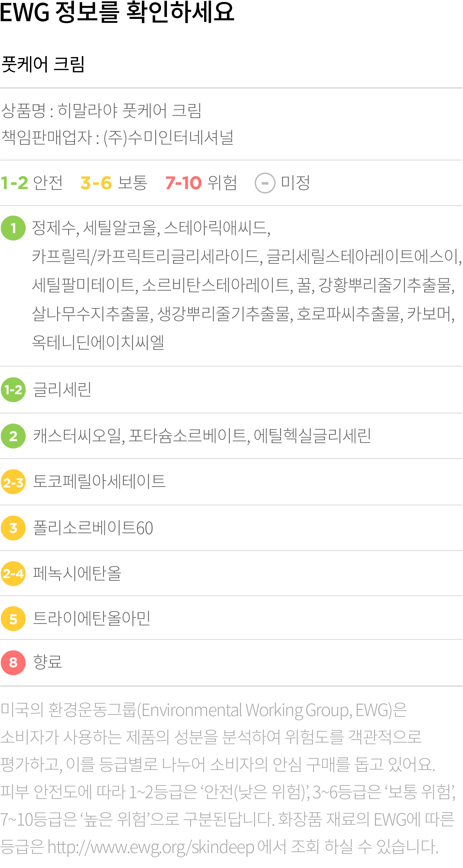Click the yellow 3-6 보통 legend label
This screenshot has height=868, width=463.
(114, 183)
